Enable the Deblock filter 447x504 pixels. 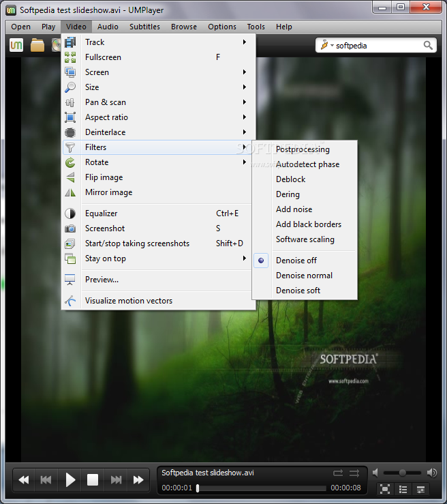[x=305, y=179]
